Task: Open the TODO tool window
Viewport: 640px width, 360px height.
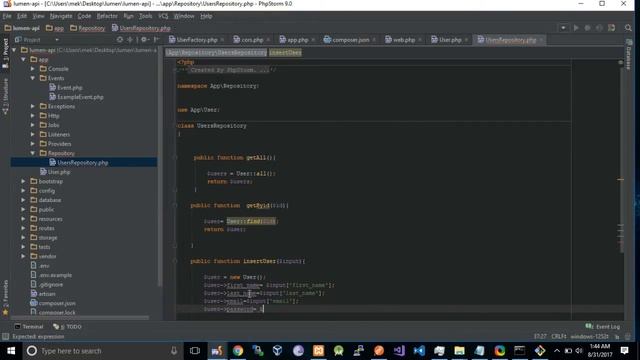Action: point(67,327)
